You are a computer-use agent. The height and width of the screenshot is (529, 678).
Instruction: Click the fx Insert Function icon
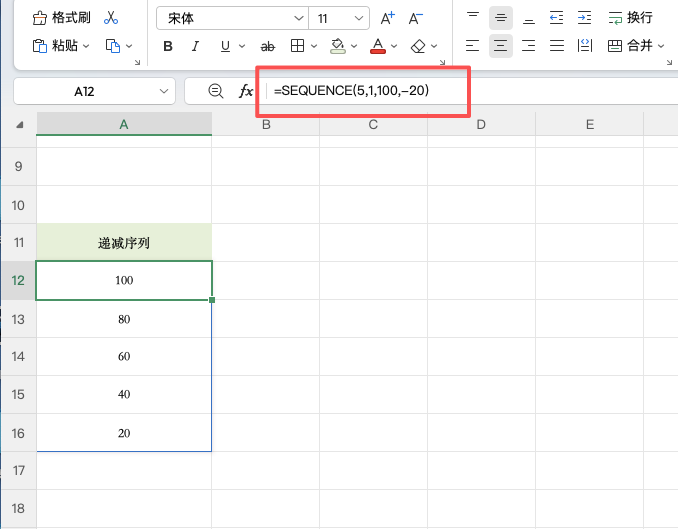246,91
